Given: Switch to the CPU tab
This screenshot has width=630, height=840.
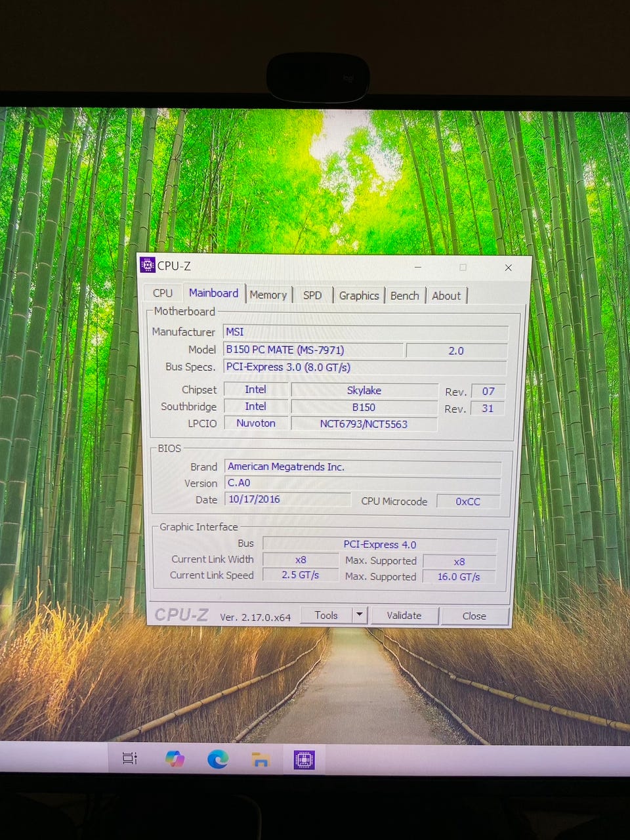Looking at the screenshot, I should pos(163,293).
